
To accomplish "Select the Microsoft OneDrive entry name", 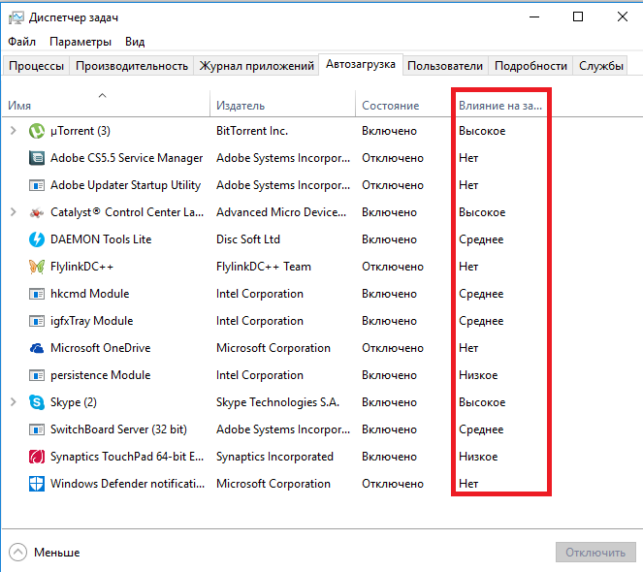I will (100, 348).
